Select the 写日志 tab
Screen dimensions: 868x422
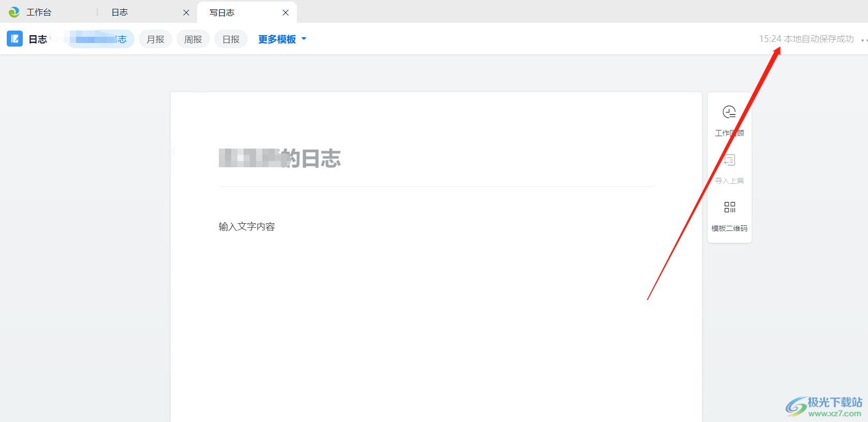[x=222, y=12]
